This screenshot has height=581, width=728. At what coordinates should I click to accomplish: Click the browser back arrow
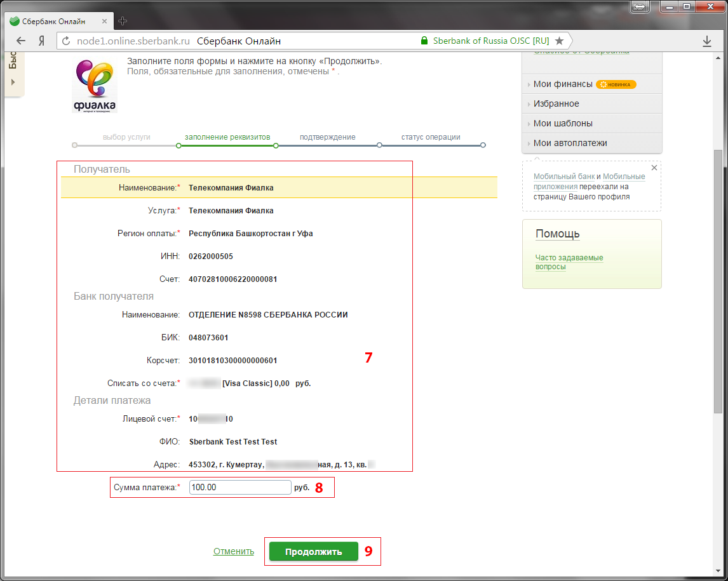tap(21, 41)
